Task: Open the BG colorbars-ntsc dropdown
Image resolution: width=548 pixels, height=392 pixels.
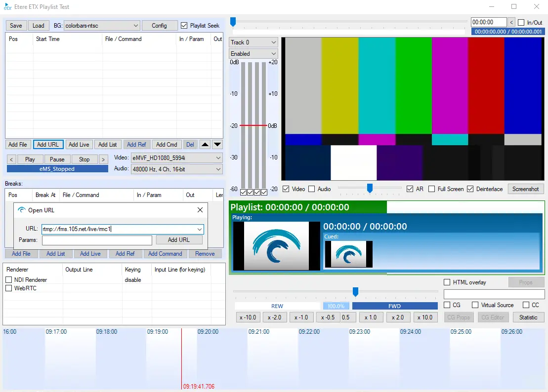Action: click(x=136, y=26)
